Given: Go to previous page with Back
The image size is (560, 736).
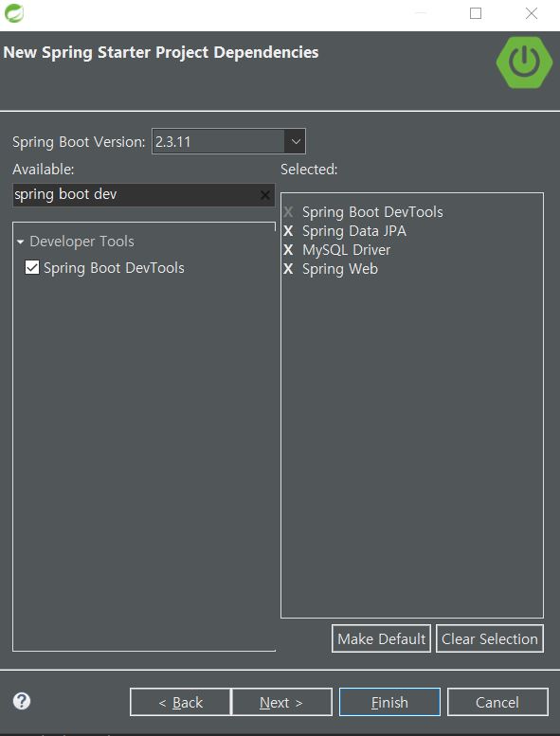Looking at the screenshot, I should tap(180, 702).
